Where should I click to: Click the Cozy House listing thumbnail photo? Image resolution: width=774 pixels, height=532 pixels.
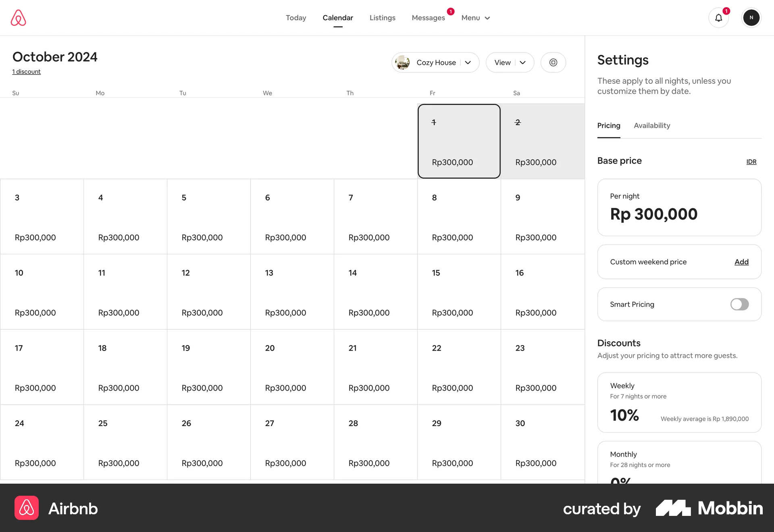[402, 62]
